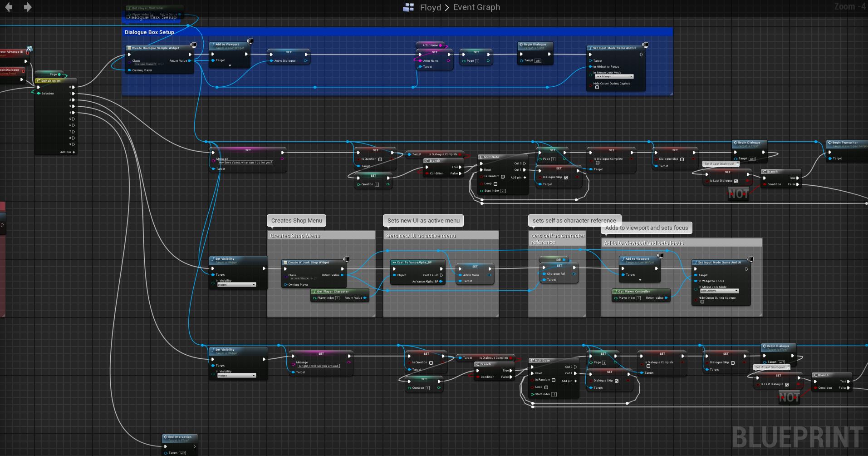The width and height of the screenshot is (868, 456).
Task: Expand Add to Viewport node in 'Adds to viewport' comment
Action: (640, 280)
